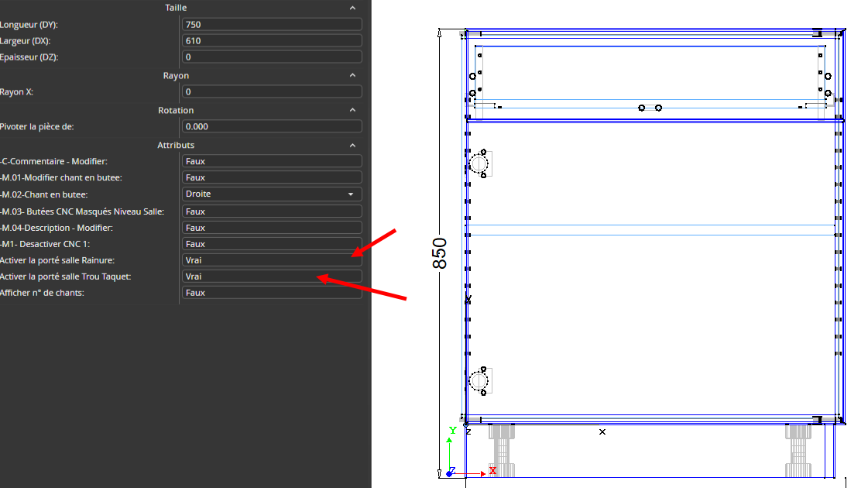Viewport: 868px width, 488px height.
Task: Collapse the Rotation section
Action: click(352, 111)
